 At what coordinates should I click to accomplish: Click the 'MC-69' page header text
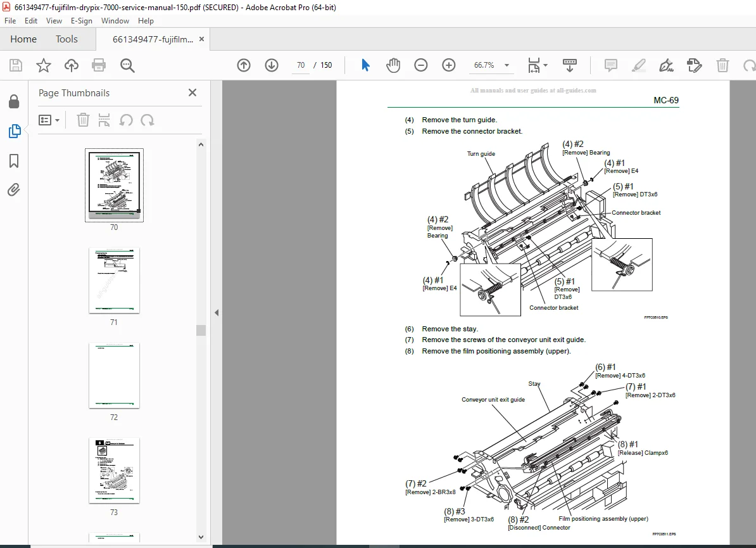(666, 100)
